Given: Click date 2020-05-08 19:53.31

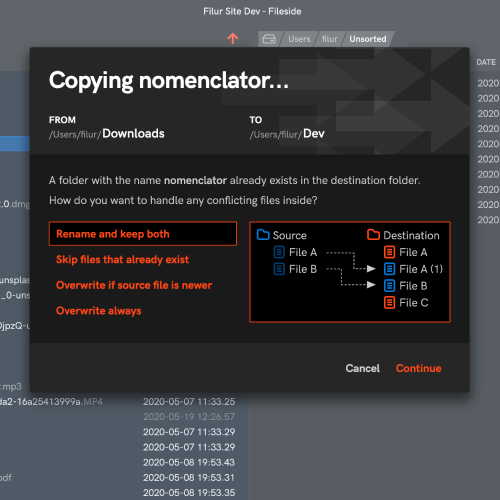Looking at the screenshot, I should click(189, 477).
